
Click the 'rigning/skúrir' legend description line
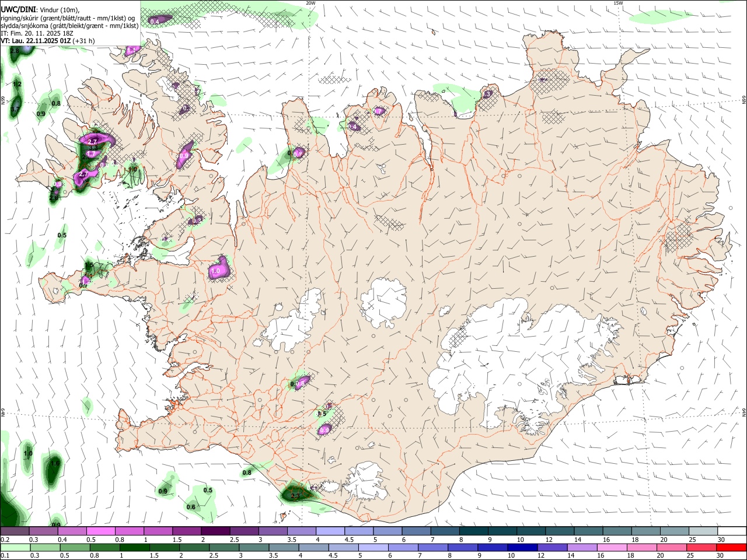coord(69,17)
